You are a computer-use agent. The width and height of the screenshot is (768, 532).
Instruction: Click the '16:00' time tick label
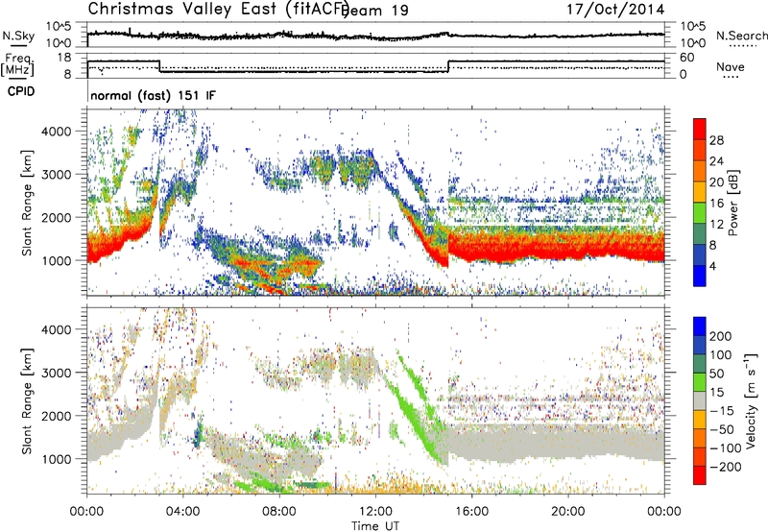(x=471, y=512)
